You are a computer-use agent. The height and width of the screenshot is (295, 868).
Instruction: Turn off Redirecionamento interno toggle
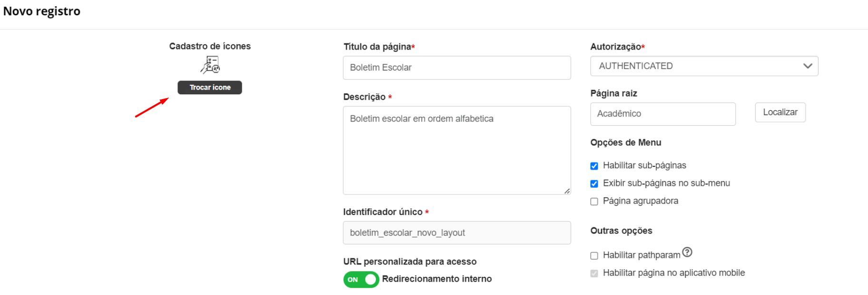[x=361, y=279]
